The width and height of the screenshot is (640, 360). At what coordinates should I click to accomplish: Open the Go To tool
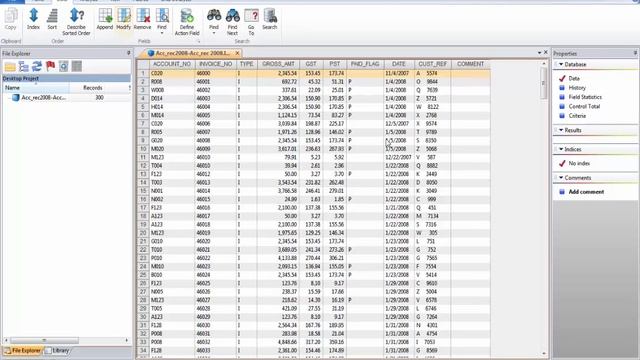click(251, 22)
